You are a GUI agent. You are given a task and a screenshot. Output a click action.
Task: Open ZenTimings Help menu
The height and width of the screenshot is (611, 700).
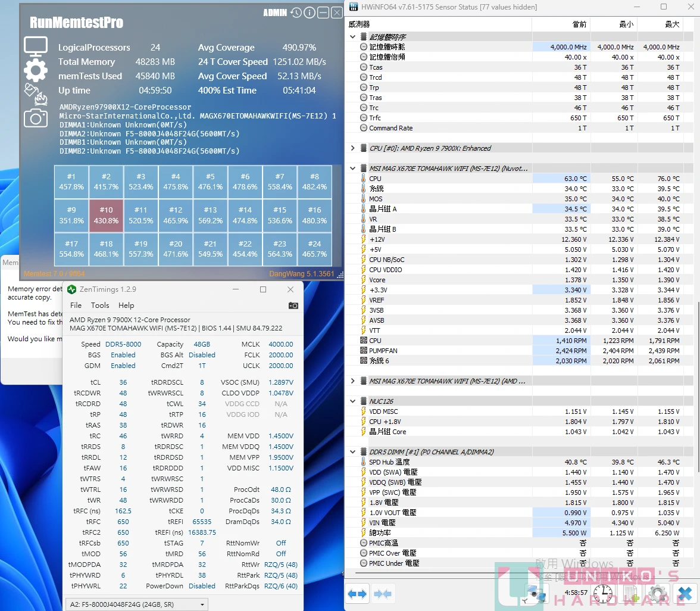click(x=126, y=305)
